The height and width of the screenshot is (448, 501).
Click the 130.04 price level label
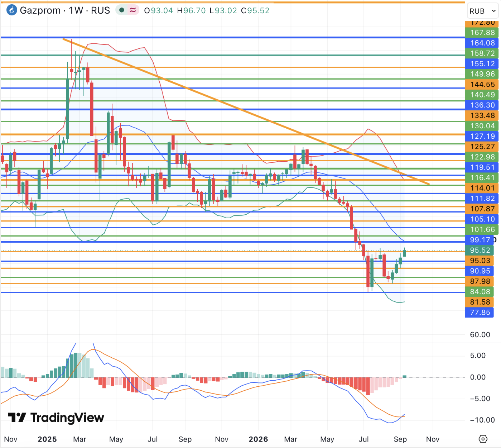click(x=482, y=126)
